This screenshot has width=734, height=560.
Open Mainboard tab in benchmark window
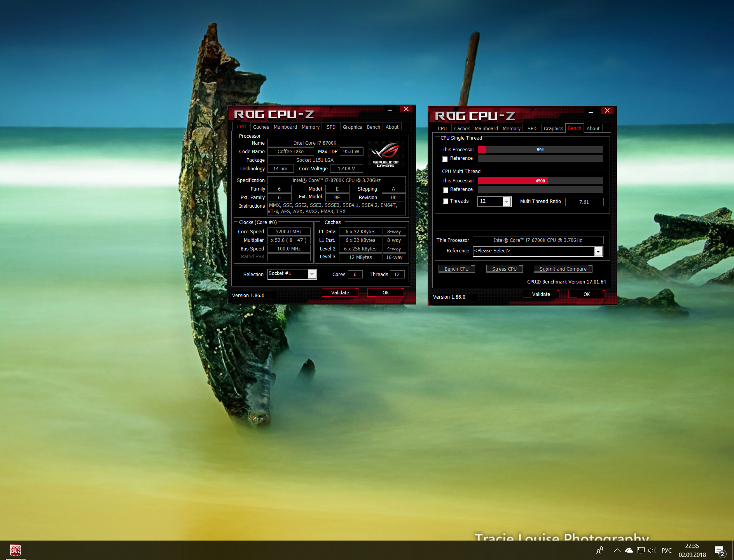point(486,129)
